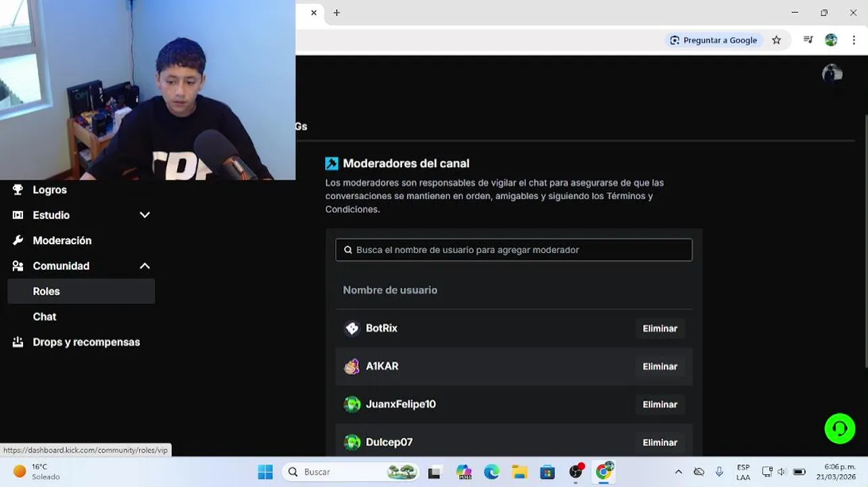
Task: Show hidden system tray icons
Action: 679,472
